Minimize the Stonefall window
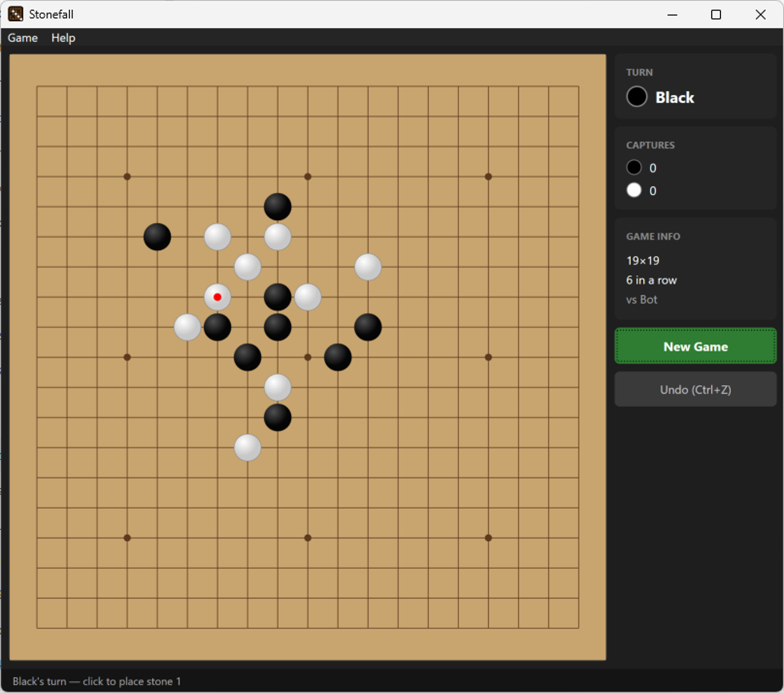This screenshot has height=693, width=784. 672,15
